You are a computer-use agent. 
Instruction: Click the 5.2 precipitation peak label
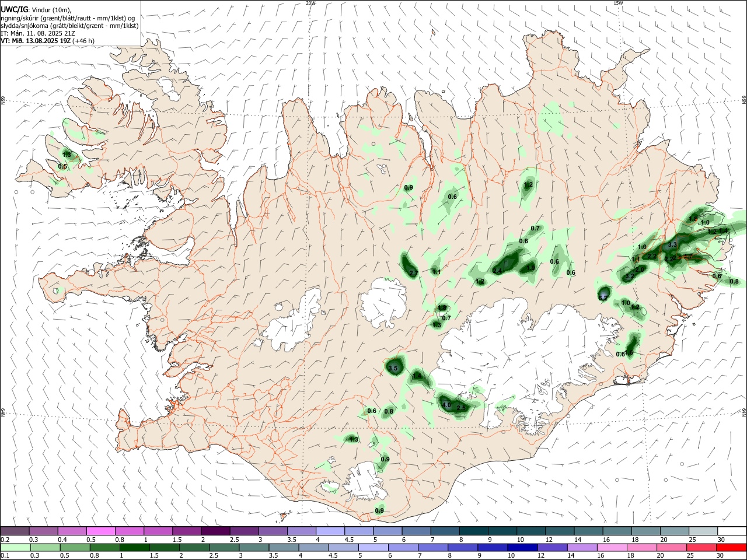tap(603, 297)
